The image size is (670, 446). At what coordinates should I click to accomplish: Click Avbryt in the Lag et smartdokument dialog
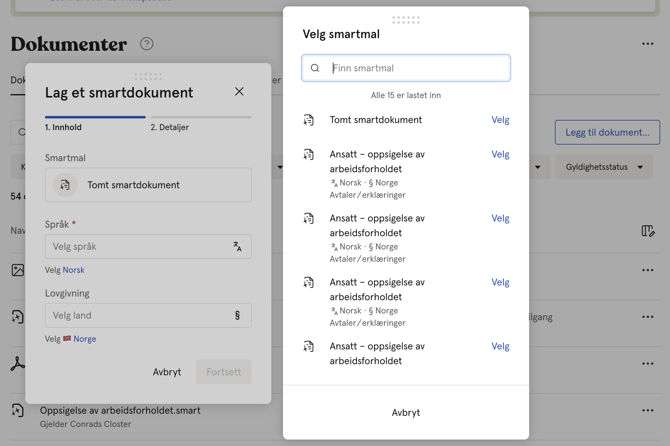click(x=167, y=372)
